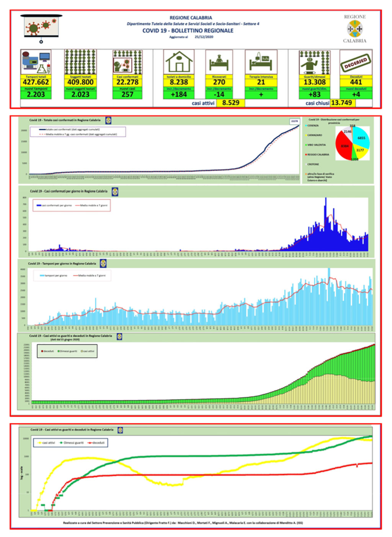Click the virus presentation board icon
The image size is (392, 537).
41,29
